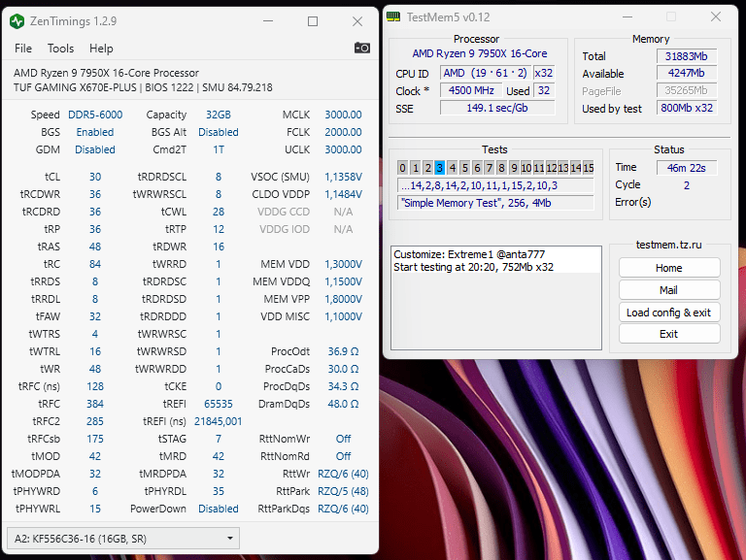Click the Exit button in TestMem5
This screenshot has width=746, height=560.
point(669,334)
